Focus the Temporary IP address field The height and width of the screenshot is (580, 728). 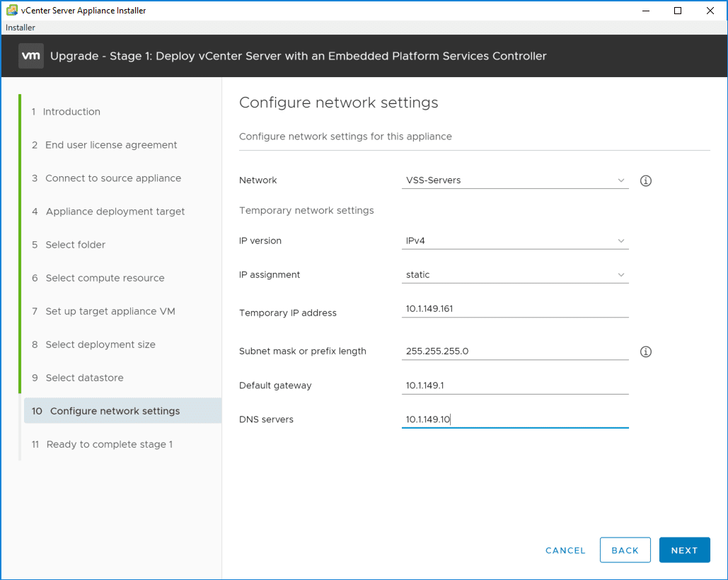[514, 309]
